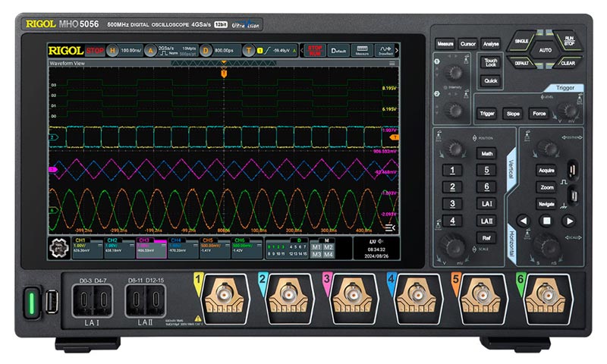Toggle channel 5 key on front panel
Viewport: 607px width, 364px height.
point(486,170)
